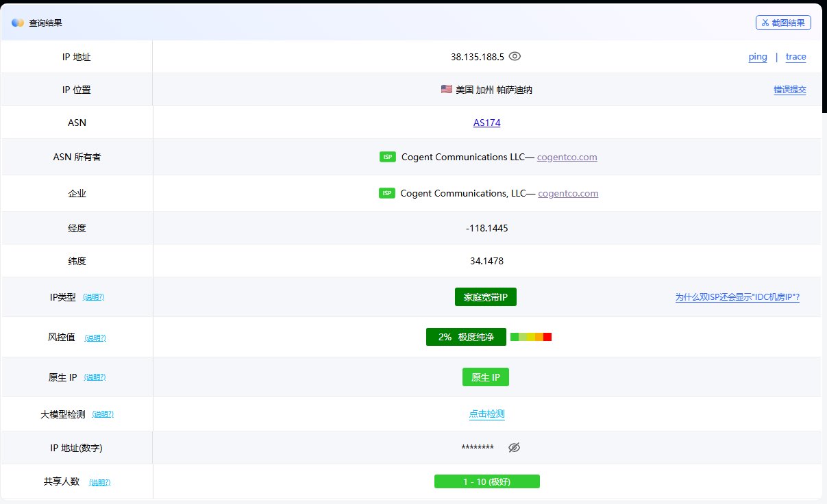Screen dimensions: 827x504
Task: Open cogentco.com link in 企业 row
Action: [x=568, y=194]
